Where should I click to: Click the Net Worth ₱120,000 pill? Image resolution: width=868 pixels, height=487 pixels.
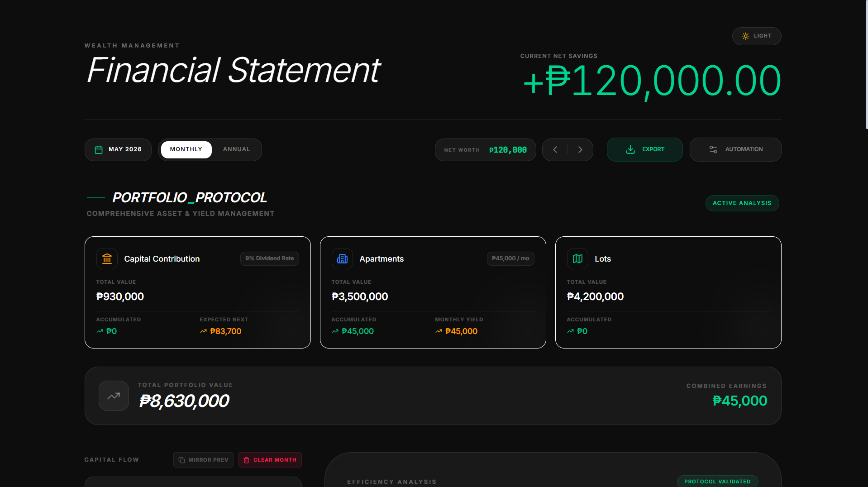(x=485, y=150)
